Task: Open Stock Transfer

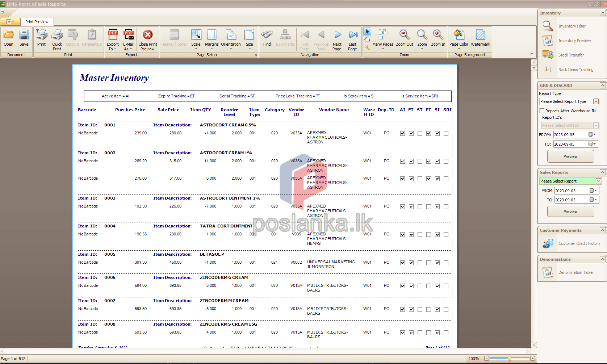Action: coord(571,55)
